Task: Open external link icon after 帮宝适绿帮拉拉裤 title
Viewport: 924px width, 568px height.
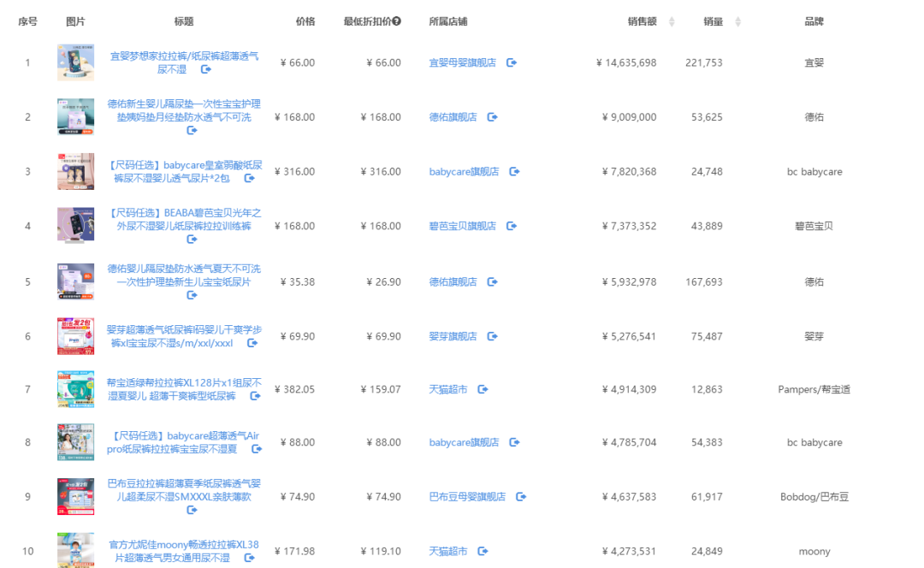Action: [255, 396]
